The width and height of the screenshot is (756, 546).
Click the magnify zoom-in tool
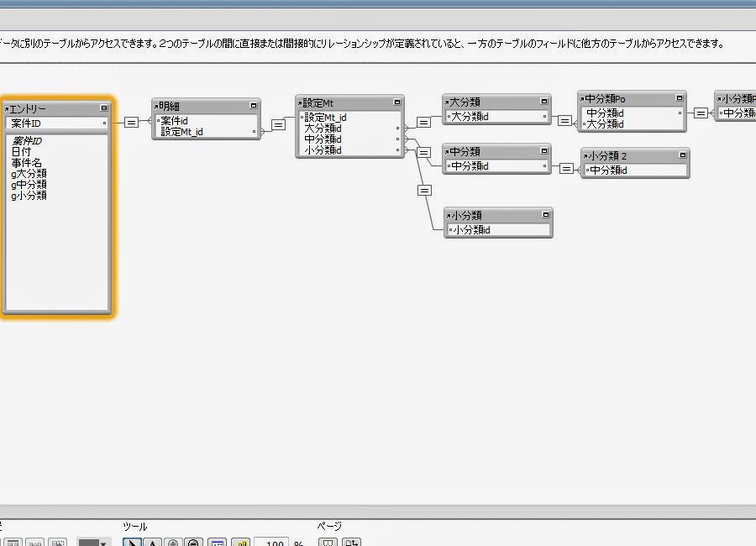click(x=174, y=543)
